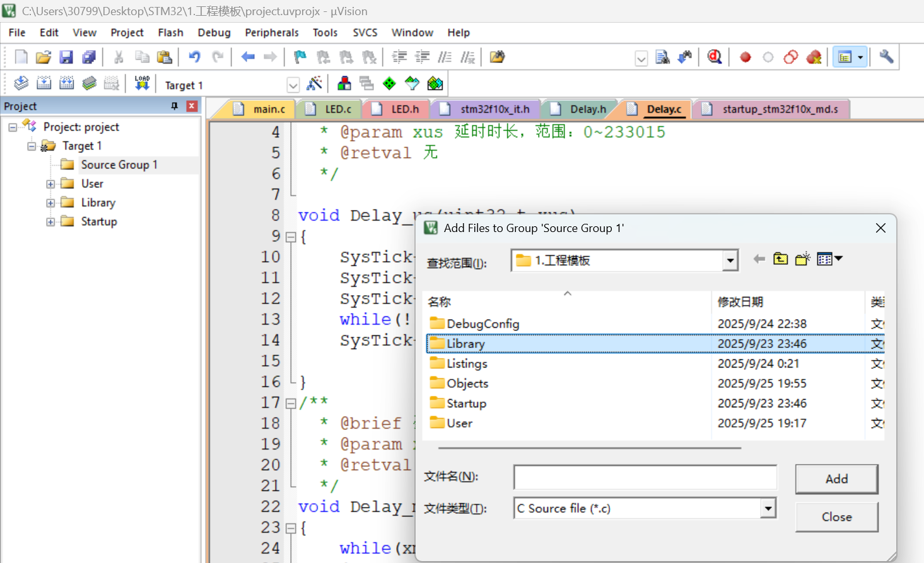This screenshot has height=563, width=924.
Task: Indent the selected lines using toolbar icon
Action: pos(399,57)
